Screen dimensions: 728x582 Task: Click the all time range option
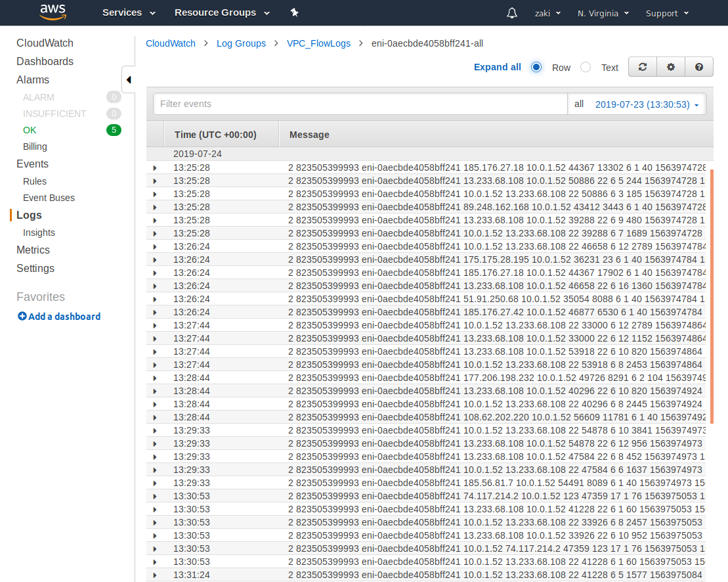pyautogui.click(x=578, y=104)
